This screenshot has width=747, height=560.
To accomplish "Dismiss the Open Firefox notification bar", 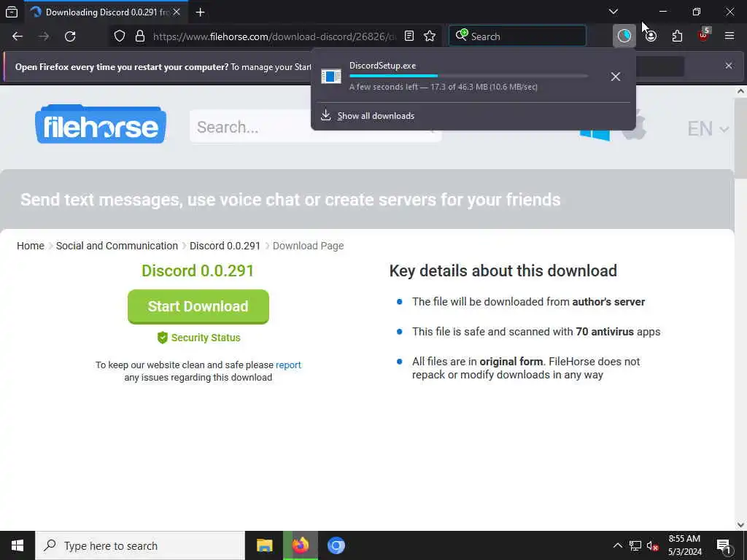I will 729,66.
